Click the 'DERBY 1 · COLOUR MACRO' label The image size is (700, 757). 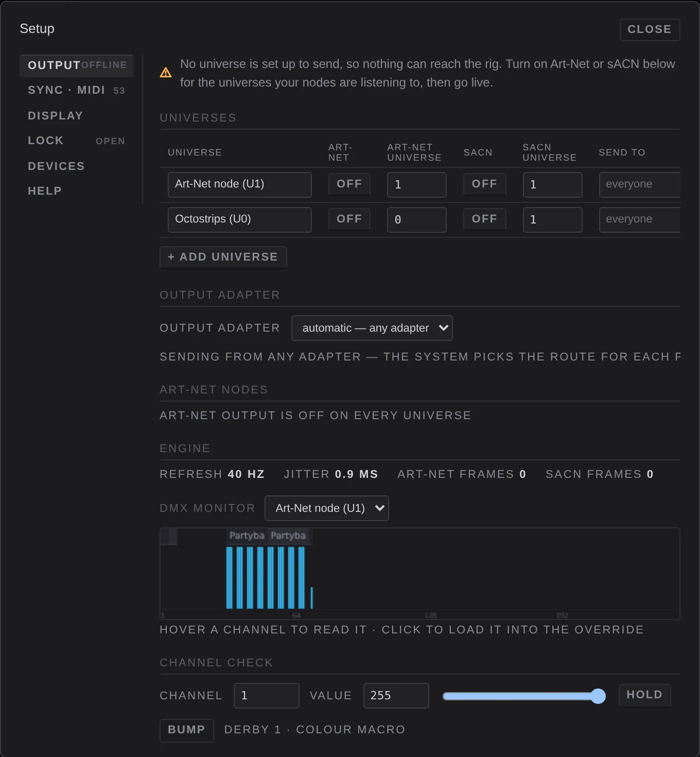pyautogui.click(x=314, y=730)
